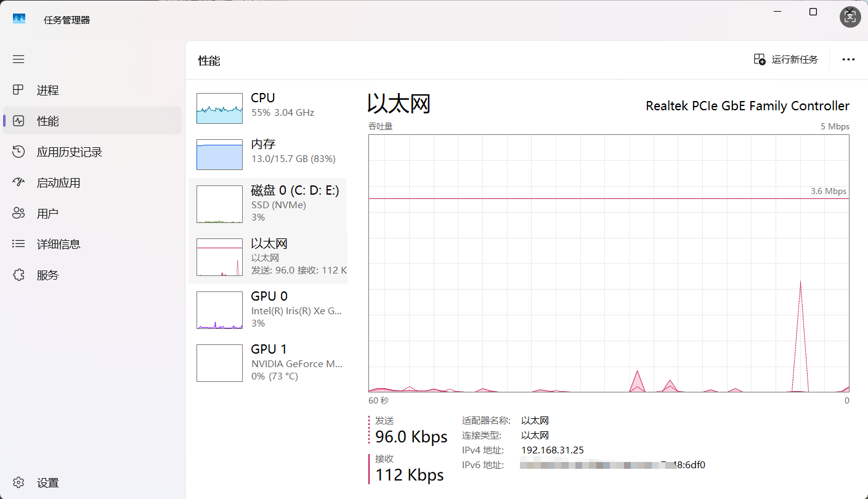
Task: Select 磁盘 0 (C: D: E:) item
Action: 268,203
